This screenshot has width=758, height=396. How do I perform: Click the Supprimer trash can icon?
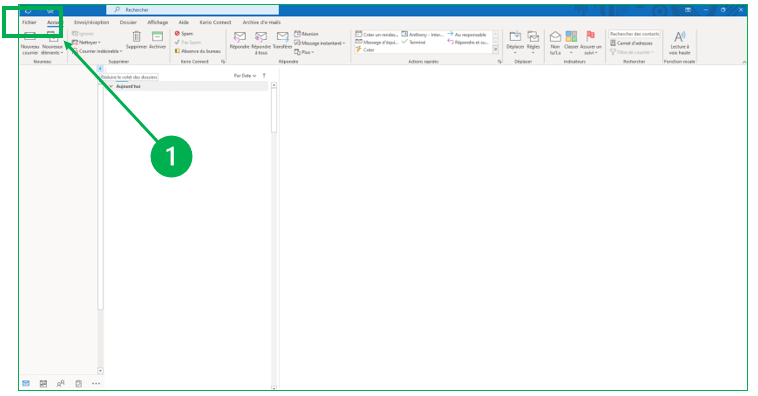click(x=137, y=36)
